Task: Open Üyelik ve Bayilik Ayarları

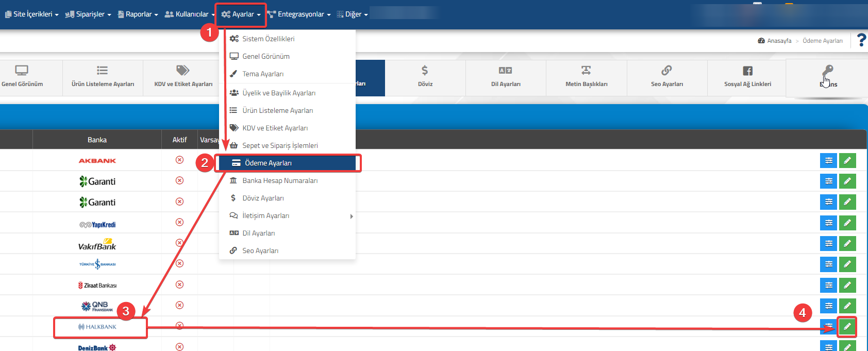Action: pos(287,93)
